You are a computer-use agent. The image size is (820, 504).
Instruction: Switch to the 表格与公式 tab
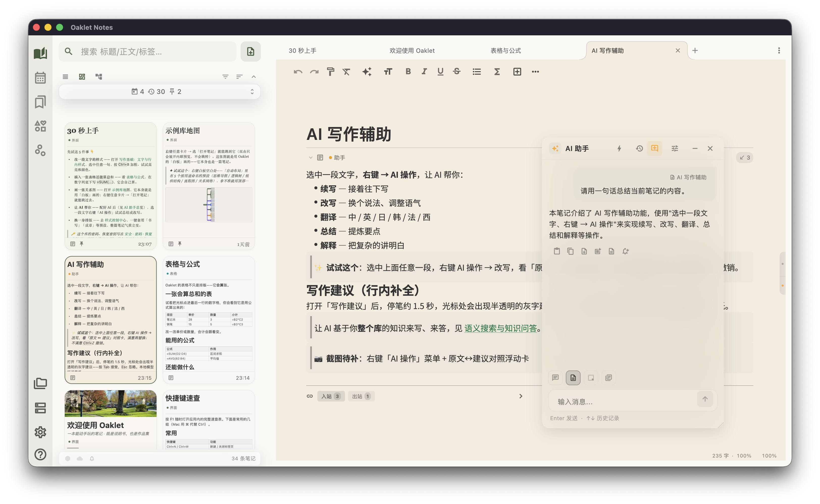coord(506,51)
